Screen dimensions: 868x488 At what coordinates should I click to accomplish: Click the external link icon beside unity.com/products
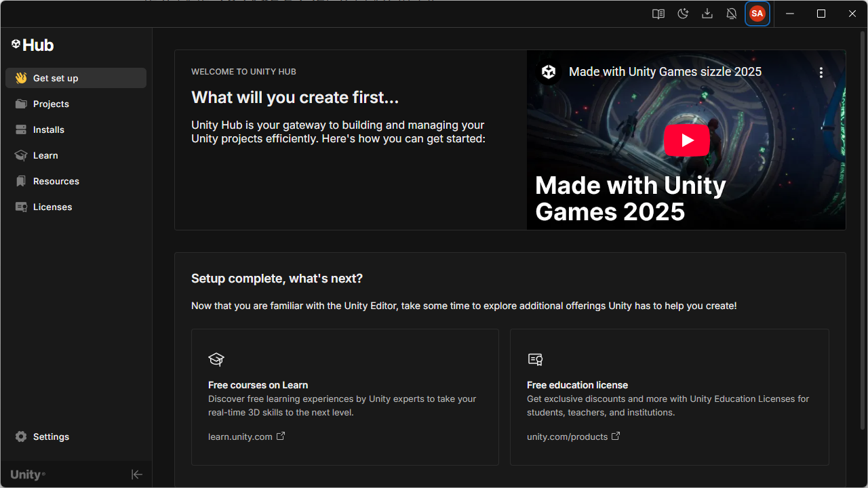pyautogui.click(x=616, y=436)
